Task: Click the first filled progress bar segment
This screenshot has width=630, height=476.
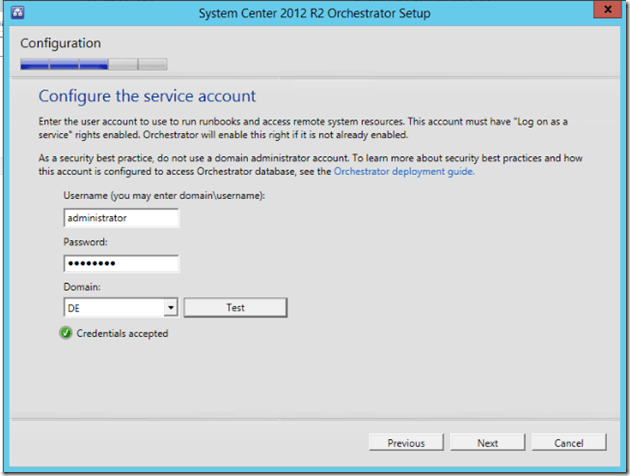Action: [34, 65]
